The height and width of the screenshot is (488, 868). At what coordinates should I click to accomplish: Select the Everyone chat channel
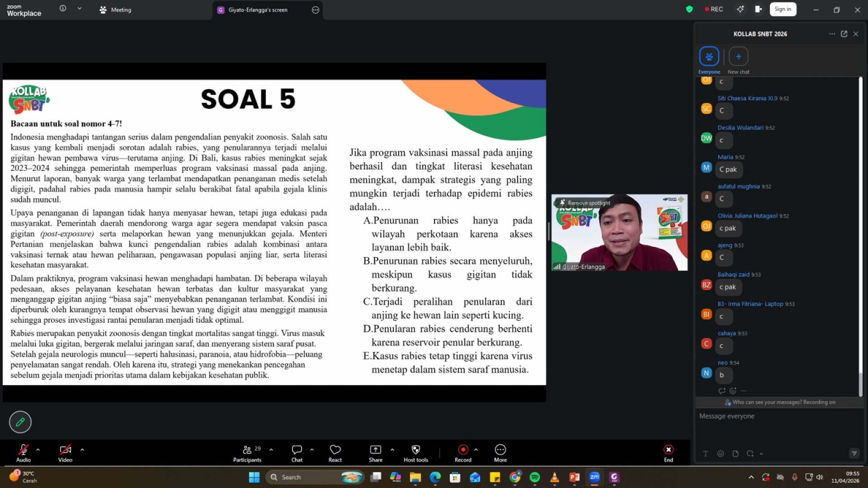708,57
